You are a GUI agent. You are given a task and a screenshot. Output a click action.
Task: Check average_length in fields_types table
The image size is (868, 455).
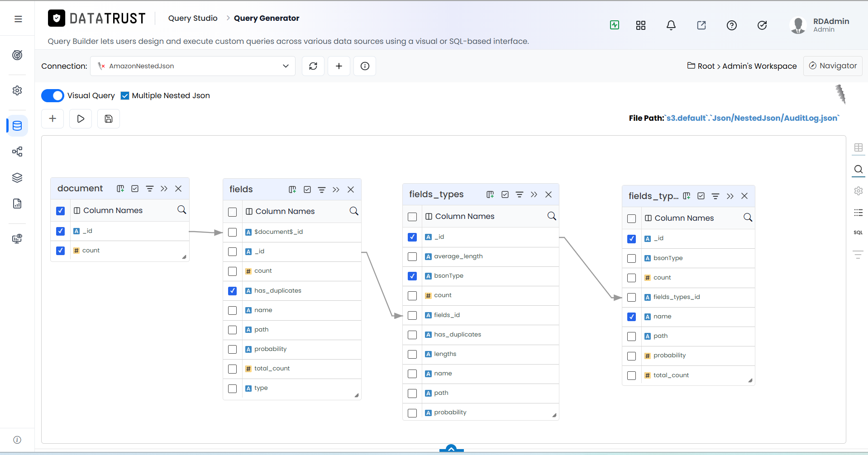click(x=412, y=256)
